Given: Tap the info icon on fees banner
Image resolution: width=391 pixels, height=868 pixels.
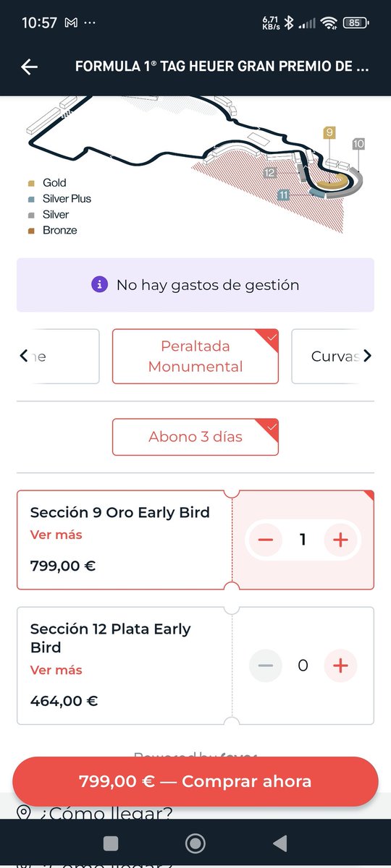Looking at the screenshot, I should click(100, 285).
